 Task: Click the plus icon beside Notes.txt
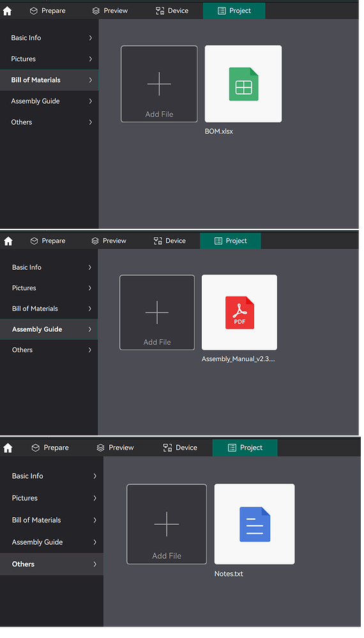tap(167, 524)
